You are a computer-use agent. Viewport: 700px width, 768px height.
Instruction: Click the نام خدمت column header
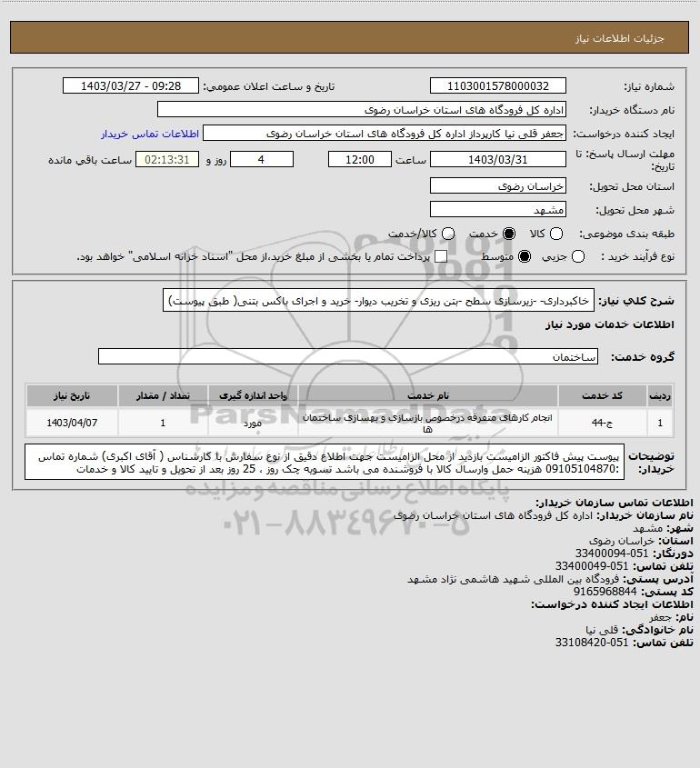tap(427, 395)
